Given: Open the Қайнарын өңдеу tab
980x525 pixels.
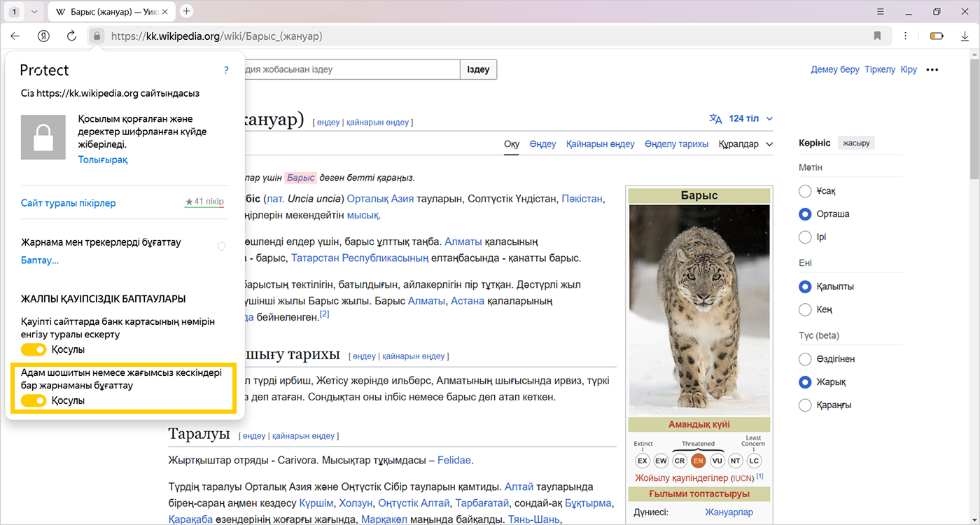Looking at the screenshot, I should pos(600,144).
